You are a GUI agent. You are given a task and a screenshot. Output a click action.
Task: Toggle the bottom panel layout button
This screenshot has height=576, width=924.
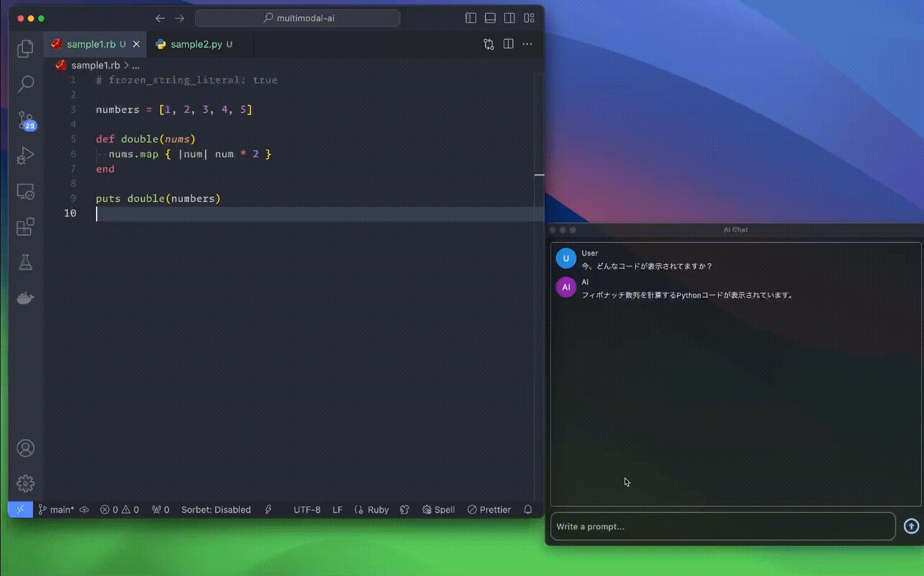pos(490,18)
